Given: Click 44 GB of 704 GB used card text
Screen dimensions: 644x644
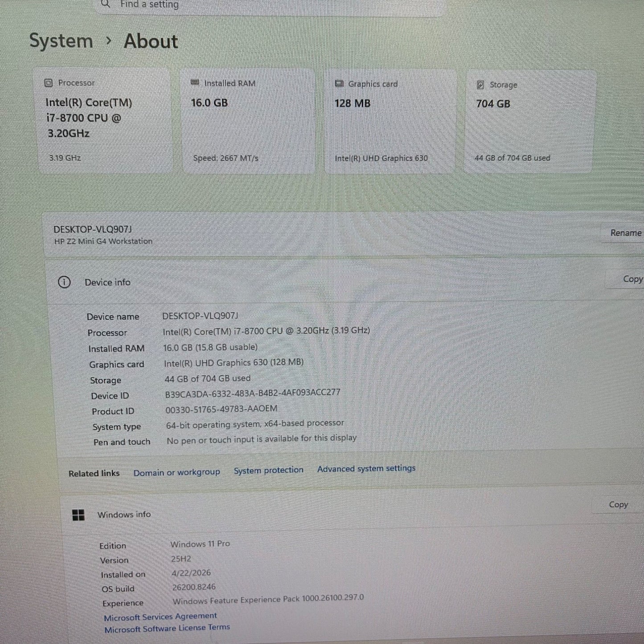Looking at the screenshot, I should pos(513,158).
